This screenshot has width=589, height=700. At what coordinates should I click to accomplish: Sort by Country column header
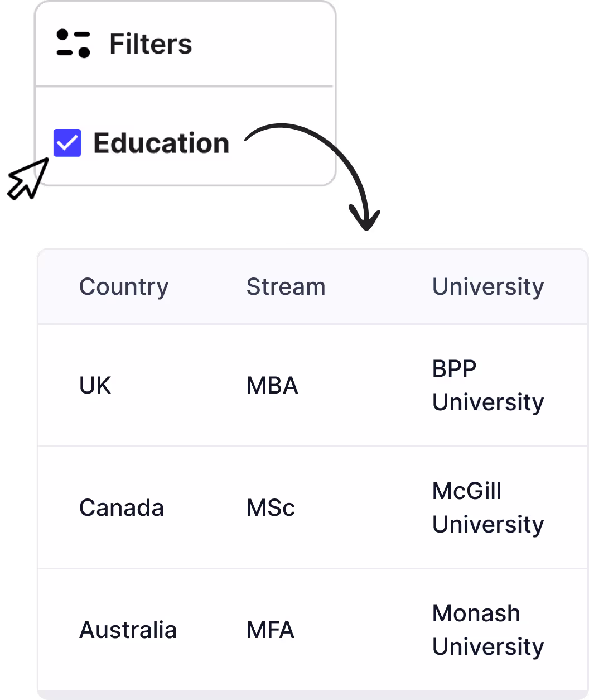coord(124,287)
